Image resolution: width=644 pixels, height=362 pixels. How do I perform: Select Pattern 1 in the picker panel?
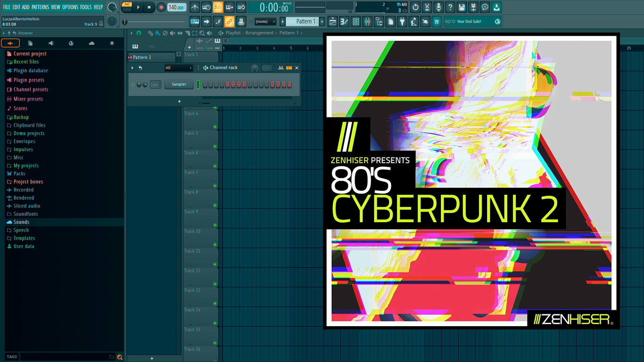click(x=151, y=57)
